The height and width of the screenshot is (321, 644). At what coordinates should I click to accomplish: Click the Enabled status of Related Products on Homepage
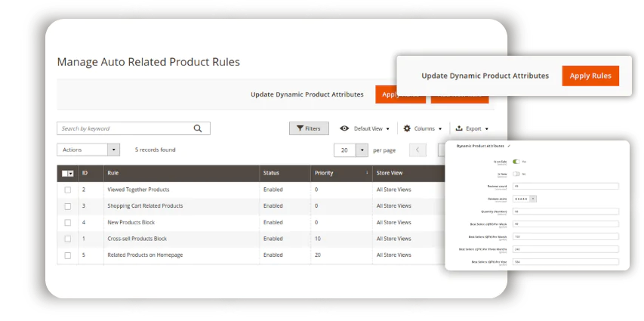(273, 255)
